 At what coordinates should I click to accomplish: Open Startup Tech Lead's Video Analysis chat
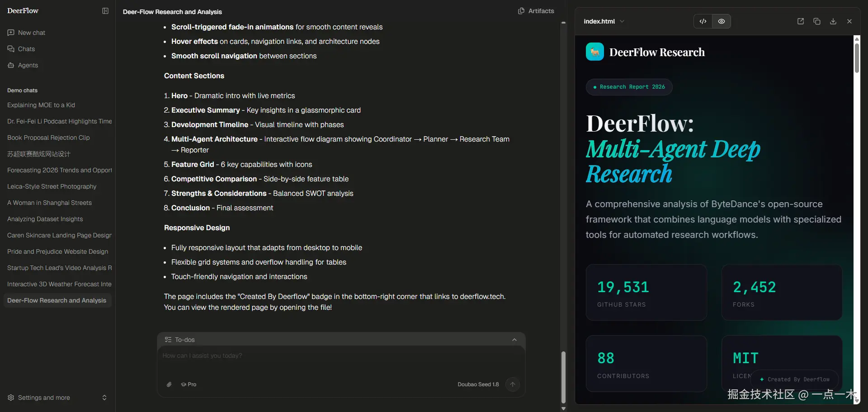coord(57,268)
